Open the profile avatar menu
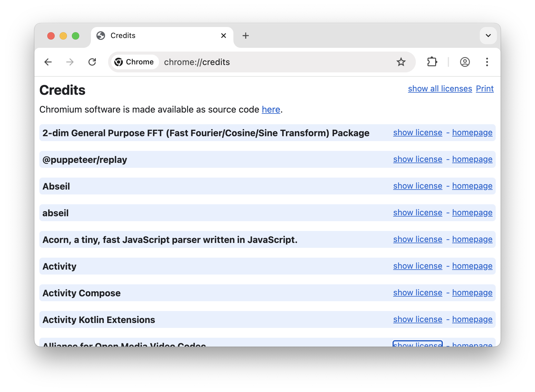 [465, 62]
